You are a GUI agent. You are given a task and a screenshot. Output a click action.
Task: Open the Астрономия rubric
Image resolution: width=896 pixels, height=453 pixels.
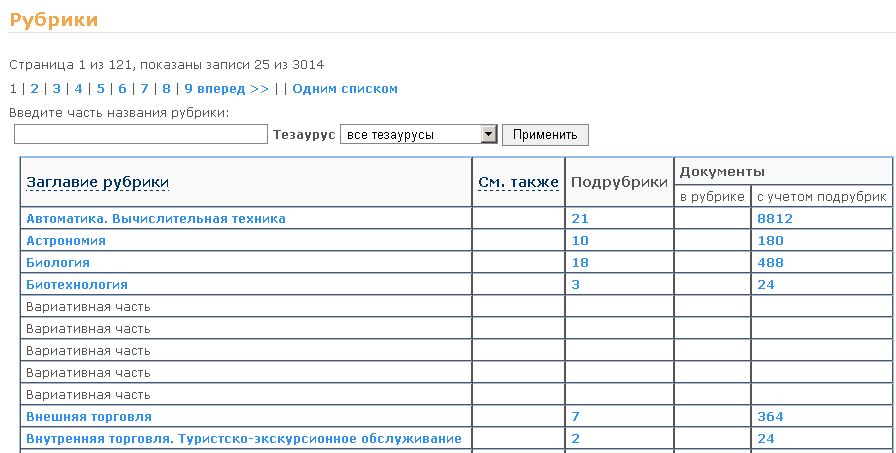pos(66,240)
